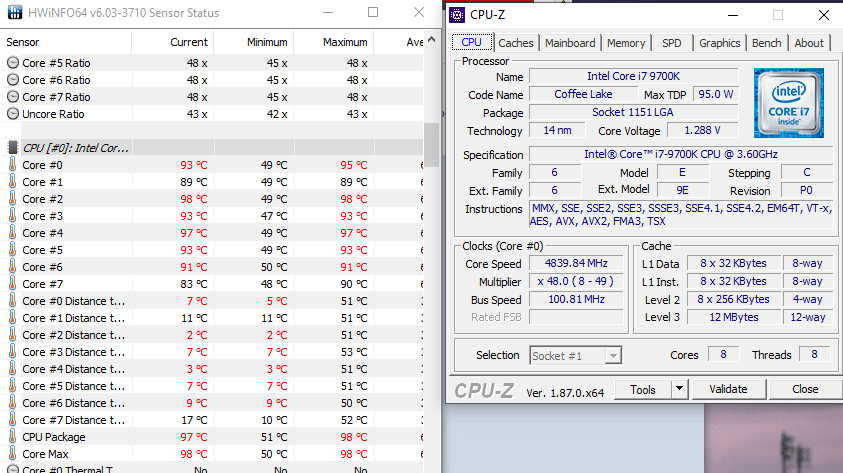Screen dimensions: 843x473
Task: Click the Bus Speed 100.81 MHz field
Action: (x=576, y=299)
